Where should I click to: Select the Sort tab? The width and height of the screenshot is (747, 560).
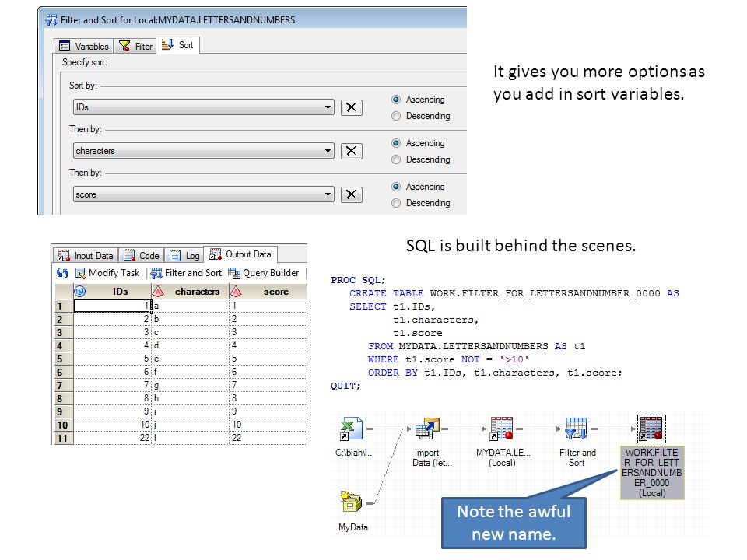[x=177, y=45]
